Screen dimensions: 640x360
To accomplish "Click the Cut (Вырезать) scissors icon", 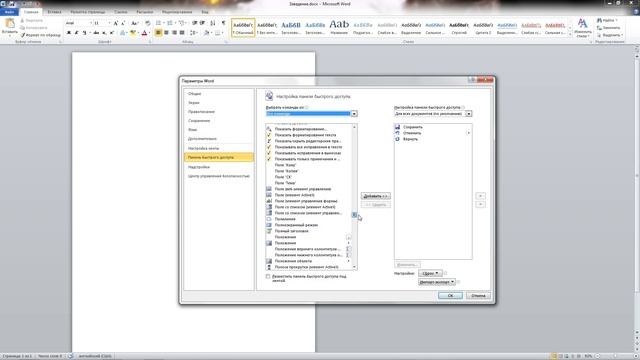I will [x=22, y=20].
